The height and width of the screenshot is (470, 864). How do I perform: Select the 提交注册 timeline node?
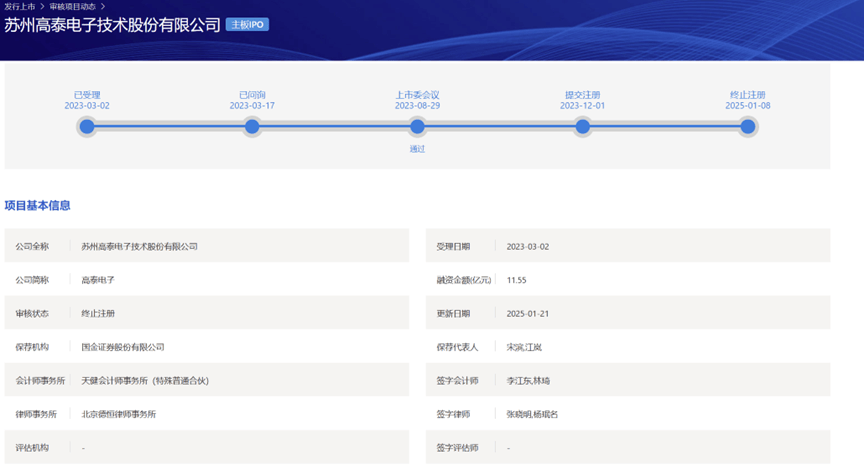582,127
